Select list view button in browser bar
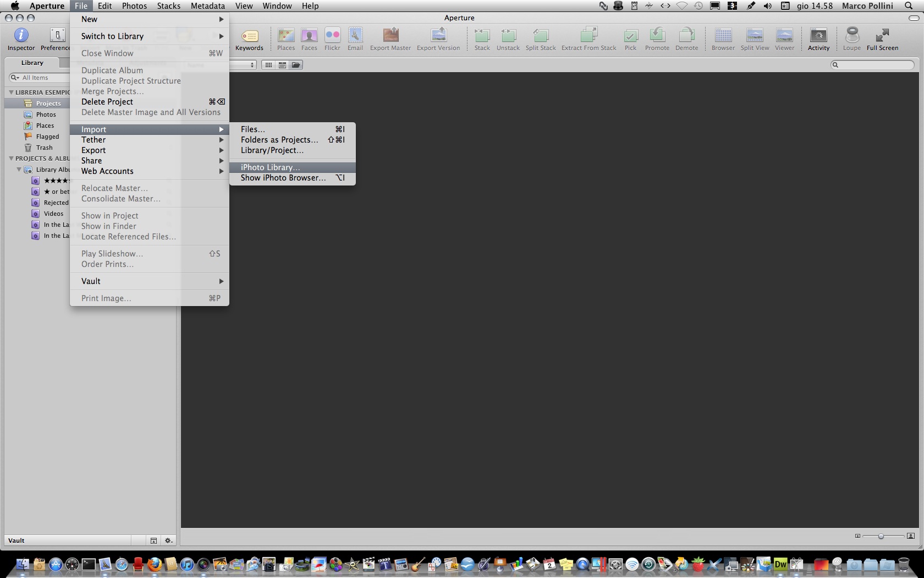Screen dimensions: 924x578 point(282,65)
